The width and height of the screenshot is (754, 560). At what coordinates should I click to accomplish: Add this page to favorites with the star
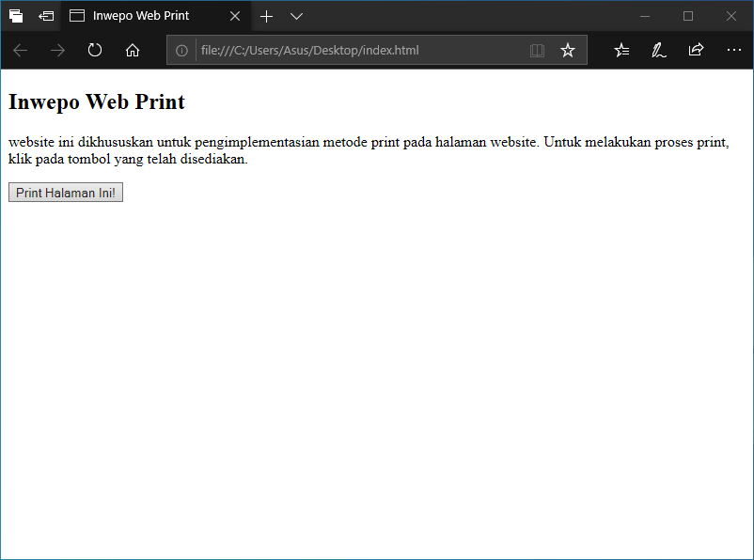[568, 51]
